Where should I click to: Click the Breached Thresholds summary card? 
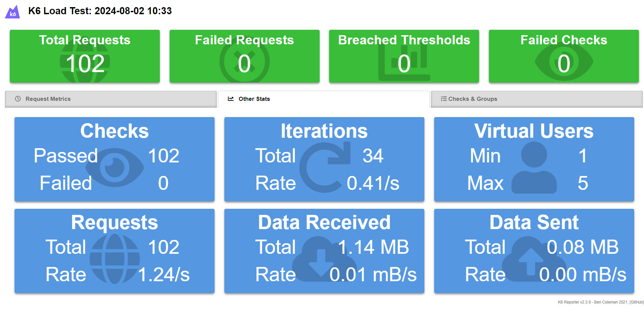[x=404, y=56]
